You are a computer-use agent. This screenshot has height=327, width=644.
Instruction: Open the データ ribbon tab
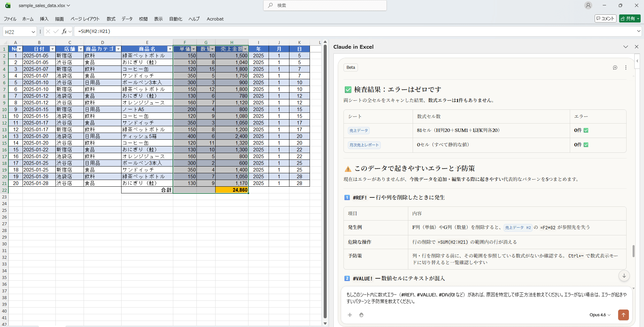coord(127,19)
